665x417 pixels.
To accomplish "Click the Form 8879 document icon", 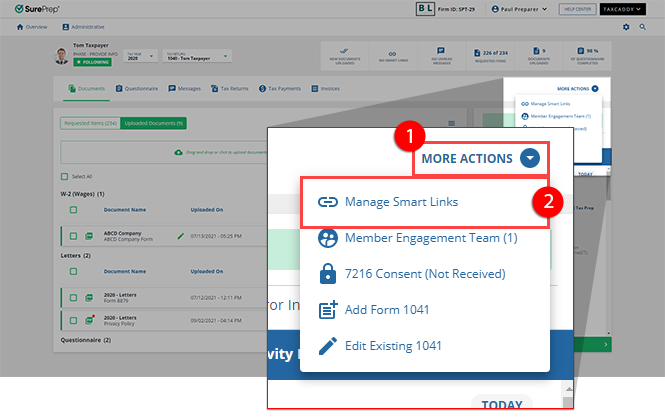I will pos(89,298).
